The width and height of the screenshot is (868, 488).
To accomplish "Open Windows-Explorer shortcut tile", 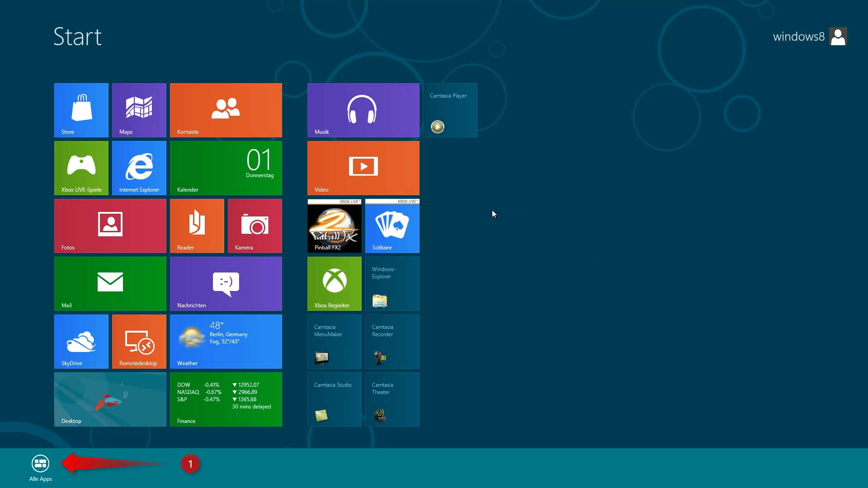I will click(392, 283).
